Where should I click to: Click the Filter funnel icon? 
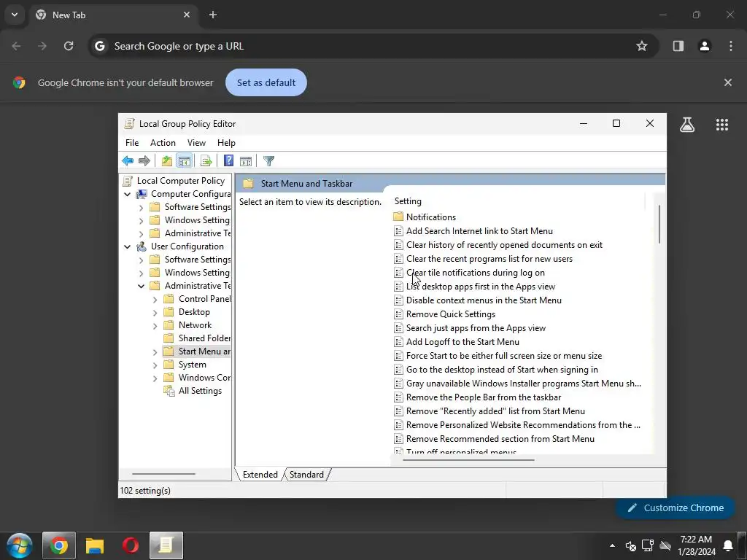coord(268,161)
